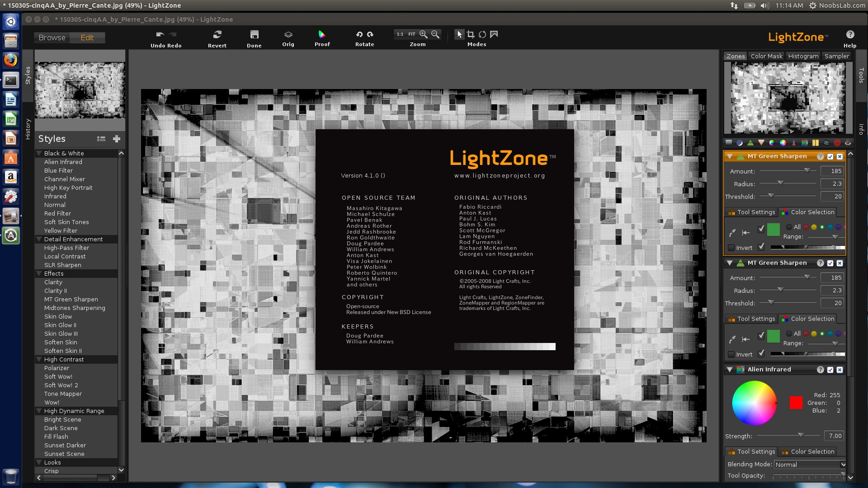The height and width of the screenshot is (488, 868).
Task: Open LightZone Help question mark
Action: point(850,34)
